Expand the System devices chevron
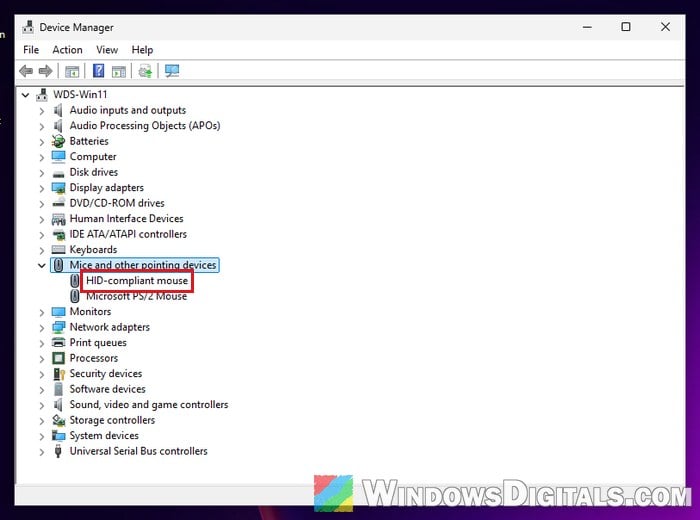The height and width of the screenshot is (520, 700). point(42,436)
